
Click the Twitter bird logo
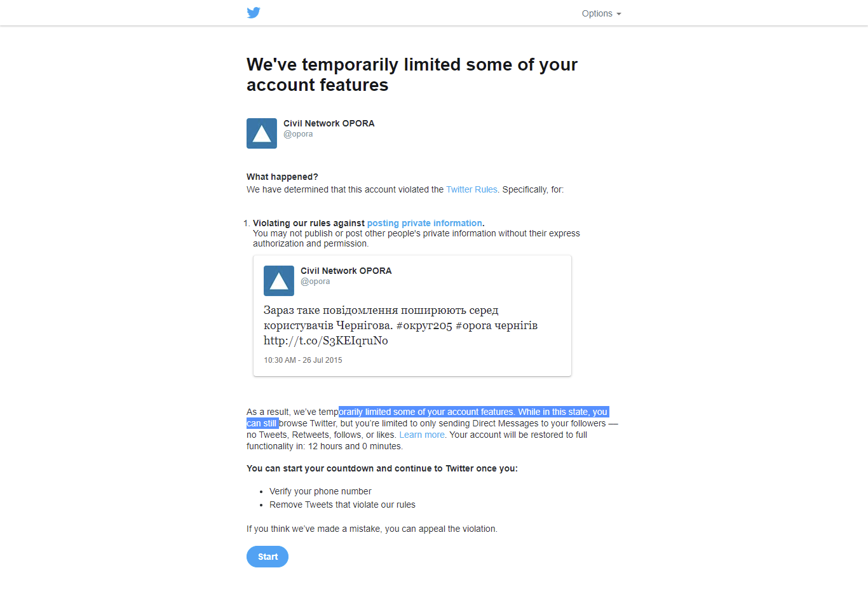[x=254, y=13]
